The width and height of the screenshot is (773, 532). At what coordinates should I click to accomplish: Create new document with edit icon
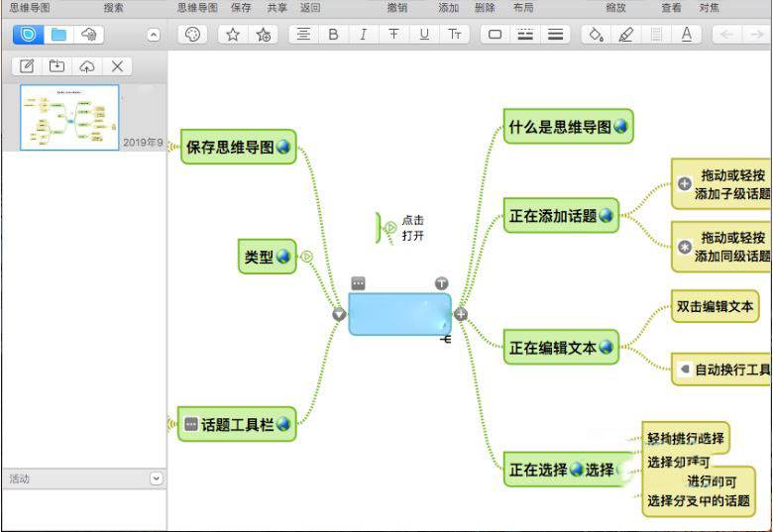pos(27,66)
